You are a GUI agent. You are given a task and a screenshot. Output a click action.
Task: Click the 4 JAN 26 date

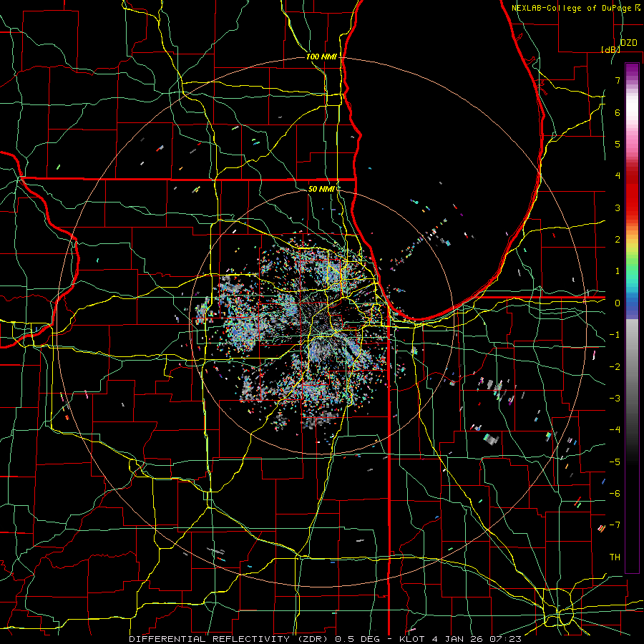coord(457,639)
